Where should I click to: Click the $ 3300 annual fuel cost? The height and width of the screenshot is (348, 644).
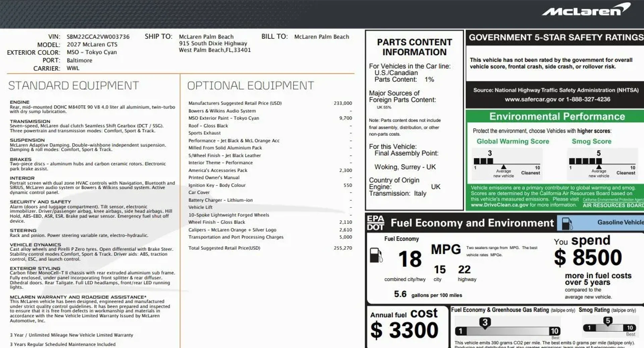[x=404, y=330]
